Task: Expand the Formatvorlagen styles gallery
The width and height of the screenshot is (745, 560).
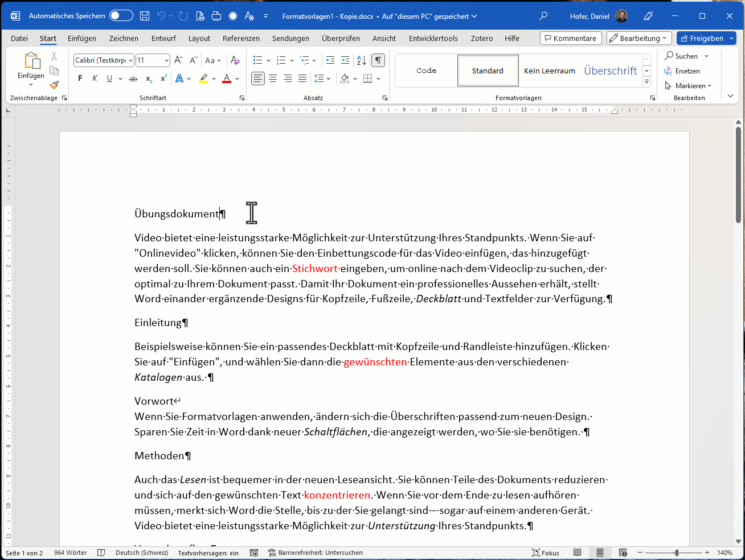Action: pos(646,82)
